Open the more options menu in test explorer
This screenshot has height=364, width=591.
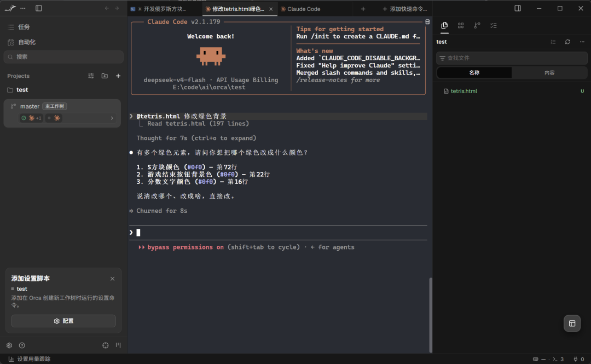582,42
